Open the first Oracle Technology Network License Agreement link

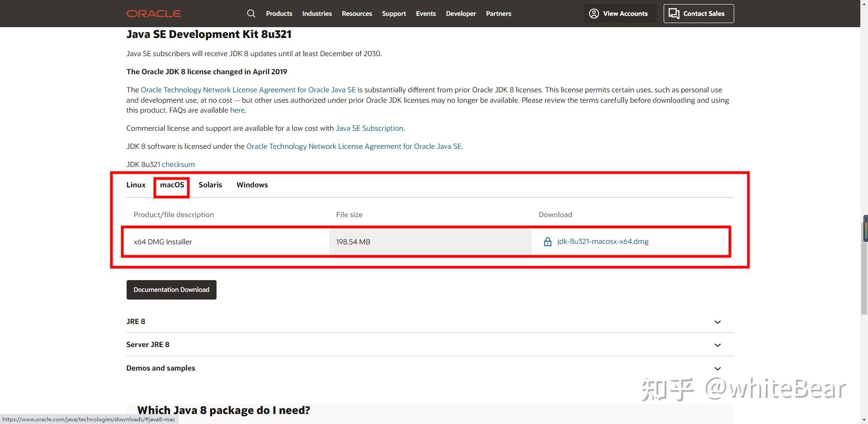248,90
